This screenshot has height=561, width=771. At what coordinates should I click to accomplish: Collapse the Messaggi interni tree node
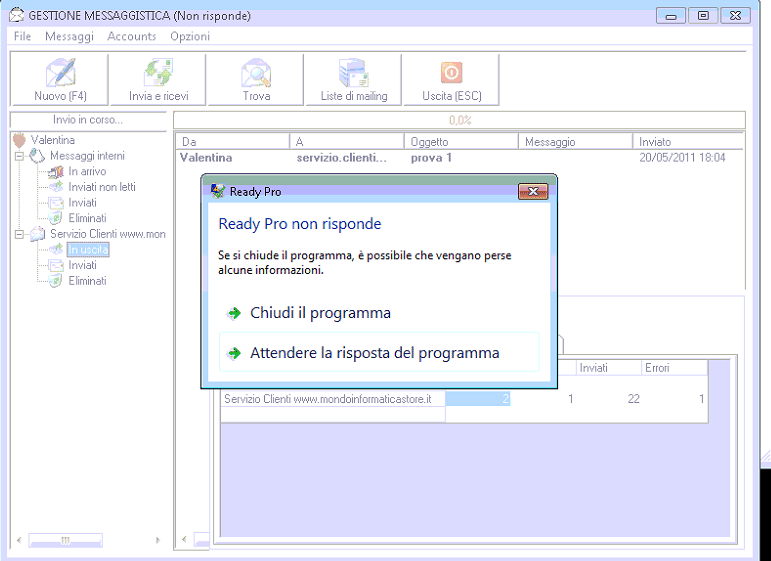19,156
